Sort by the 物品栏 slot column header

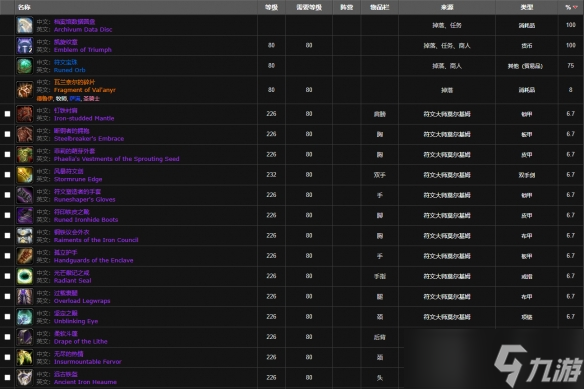[x=380, y=7]
